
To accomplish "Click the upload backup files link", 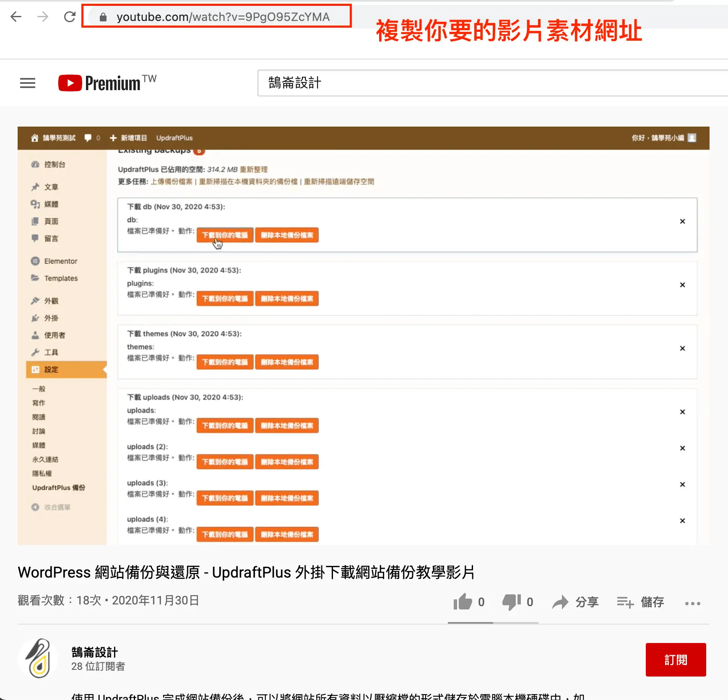I will point(172,181).
